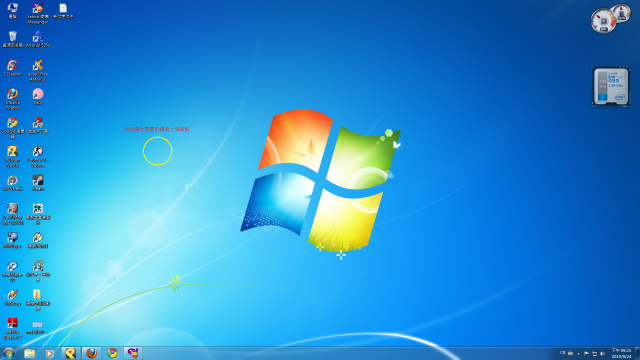Open the CHS labeled game shortcut

click(x=38, y=271)
